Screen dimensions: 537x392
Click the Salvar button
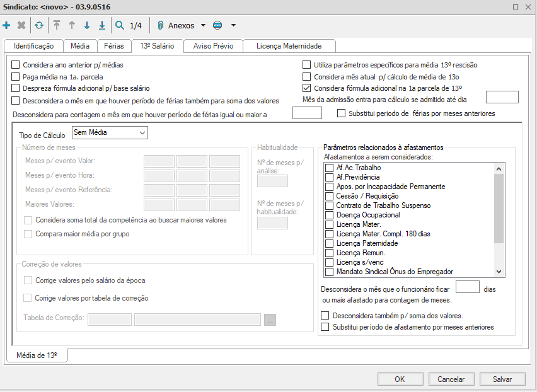[x=502, y=379]
